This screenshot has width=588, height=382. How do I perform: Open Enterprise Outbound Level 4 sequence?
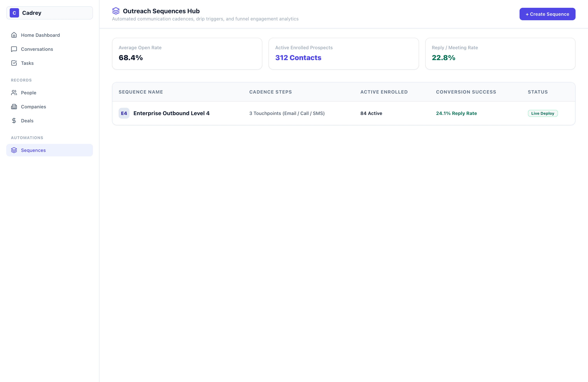pyautogui.click(x=171, y=113)
